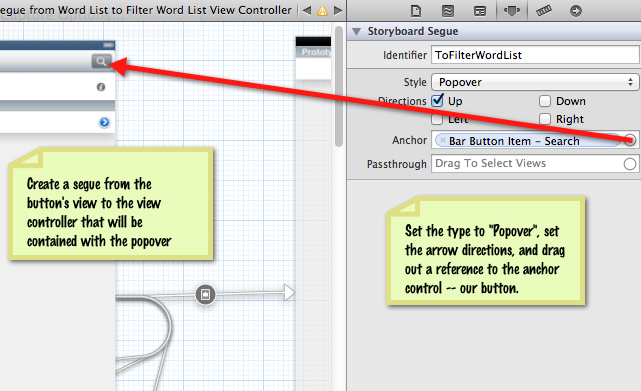Enable the Down direction checkbox
Screen dimensions: 641x391
coord(545,101)
